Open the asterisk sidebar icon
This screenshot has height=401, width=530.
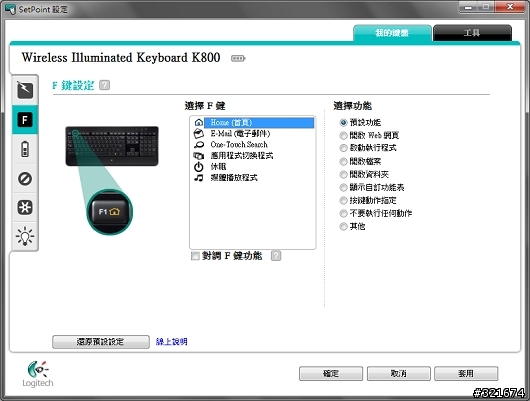tap(25, 207)
